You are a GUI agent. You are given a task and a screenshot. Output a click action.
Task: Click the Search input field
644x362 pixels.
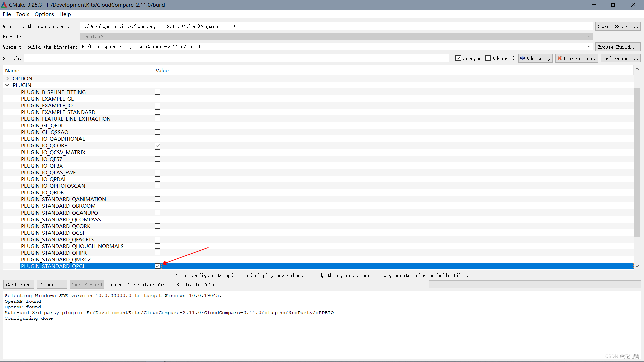236,58
